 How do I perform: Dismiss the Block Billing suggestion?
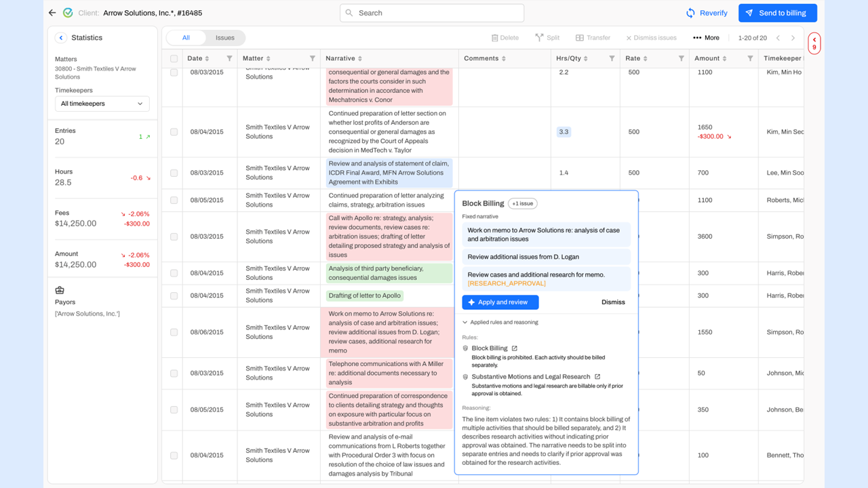(613, 302)
